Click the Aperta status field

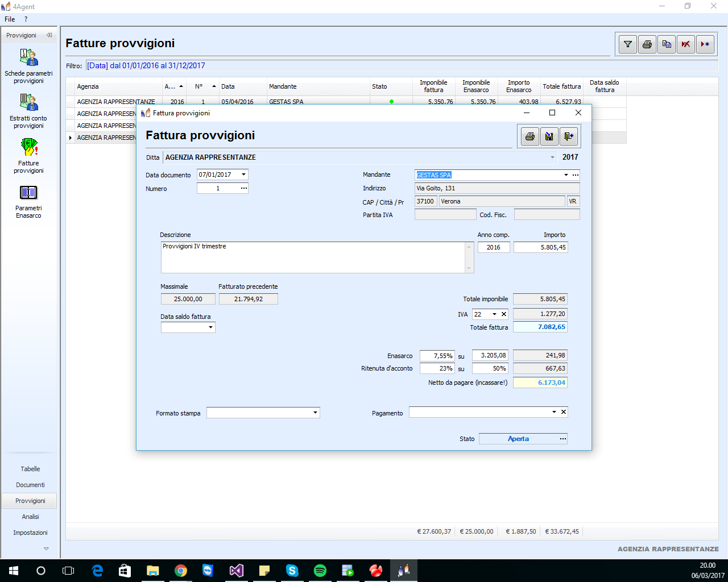point(518,439)
